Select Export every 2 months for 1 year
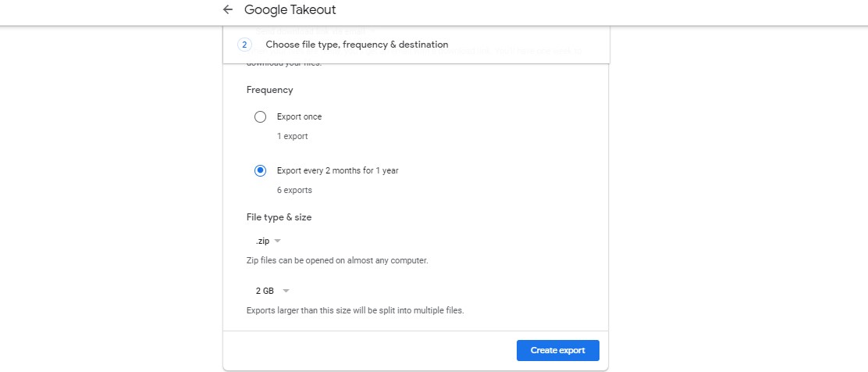The height and width of the screenshot is (372, 868). (260, 170)
